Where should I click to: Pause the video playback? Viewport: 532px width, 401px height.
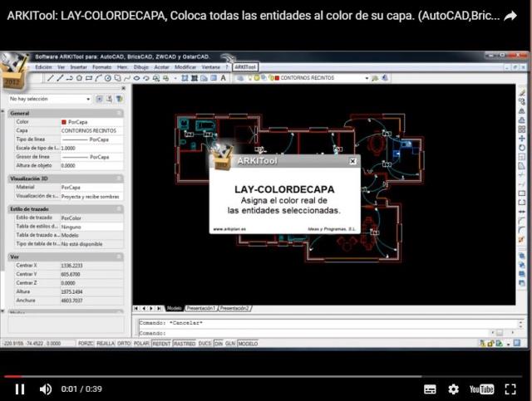tap(20, 389)
